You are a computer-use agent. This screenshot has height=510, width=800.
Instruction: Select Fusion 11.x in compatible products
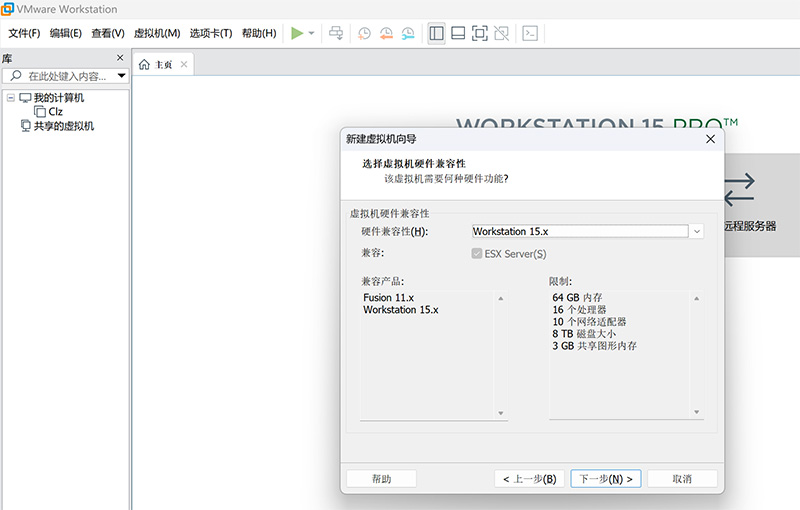tap(388, 297)
